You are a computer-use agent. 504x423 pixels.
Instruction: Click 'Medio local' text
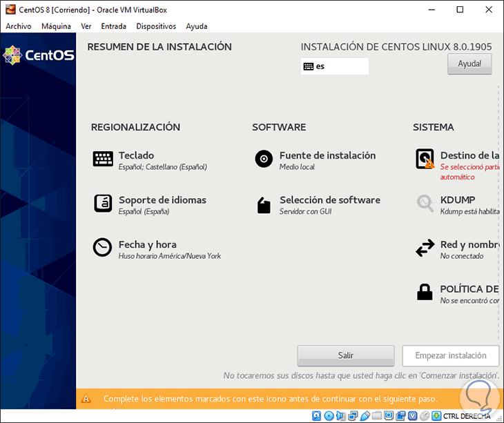(x=297, y=167)
